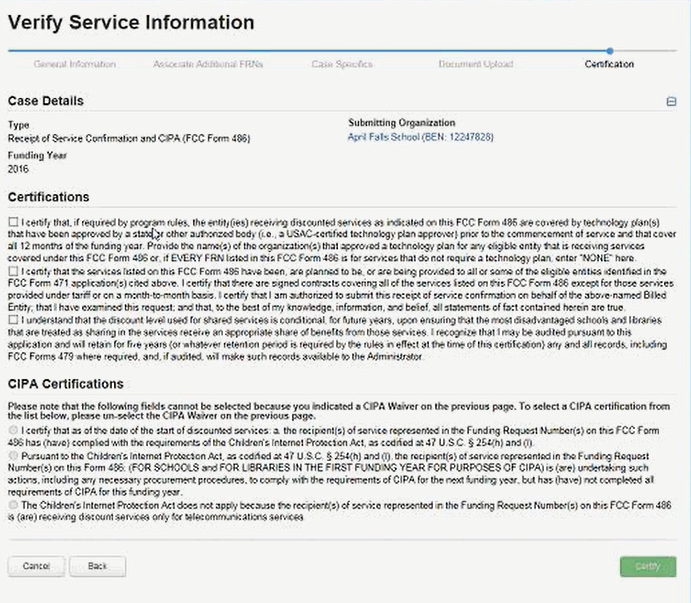The image size is (691, 603).
Task: Click the Back button
Action: click(97, 566)
